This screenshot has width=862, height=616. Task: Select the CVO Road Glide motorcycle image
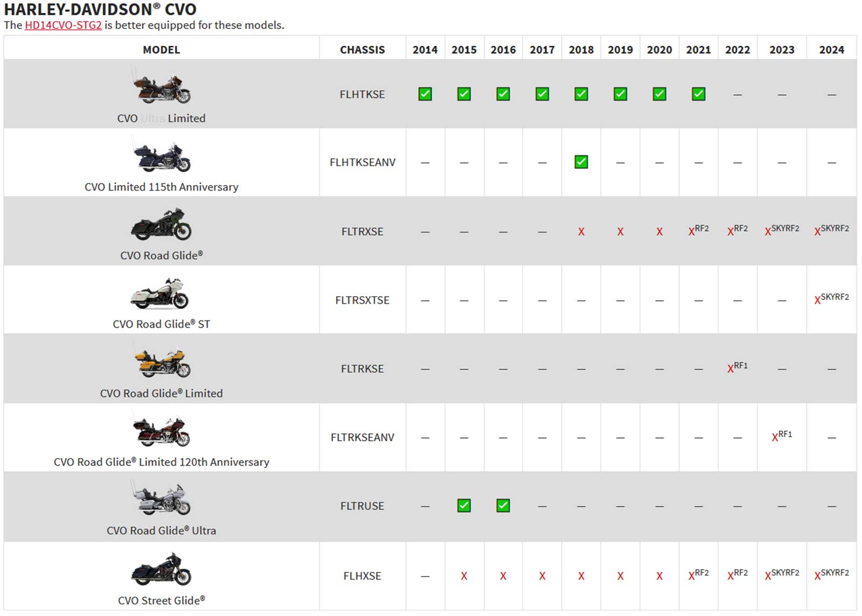[x=162, y=225]
